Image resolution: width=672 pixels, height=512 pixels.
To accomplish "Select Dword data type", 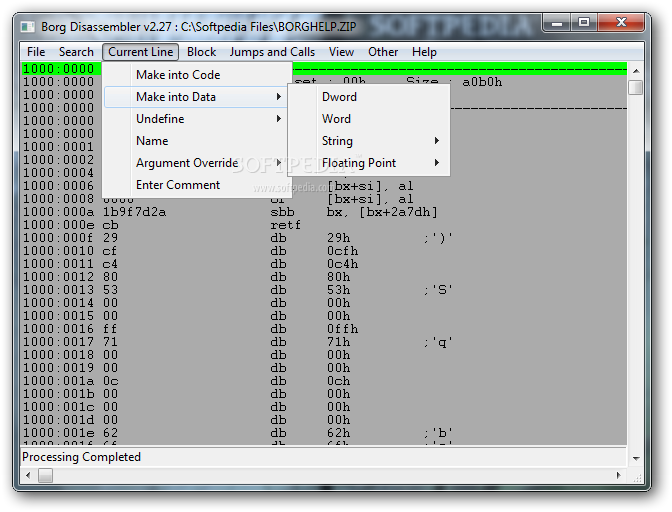I will [369, 97].
